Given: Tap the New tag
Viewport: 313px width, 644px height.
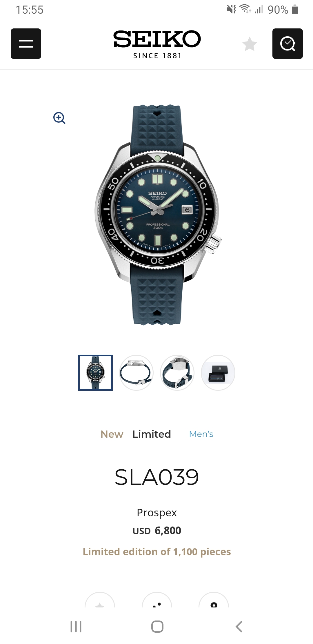Looking at the screenshot, I should pos(112,434).
